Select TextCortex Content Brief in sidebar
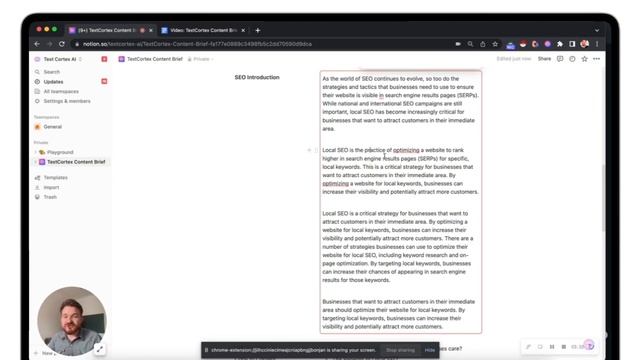The height and width of the screenshot is (360, 640). [76, 162]
